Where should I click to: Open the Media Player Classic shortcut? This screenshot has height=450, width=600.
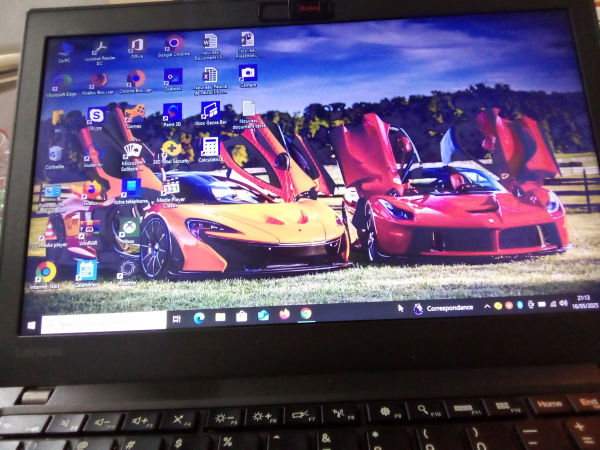tap(170, 189)
